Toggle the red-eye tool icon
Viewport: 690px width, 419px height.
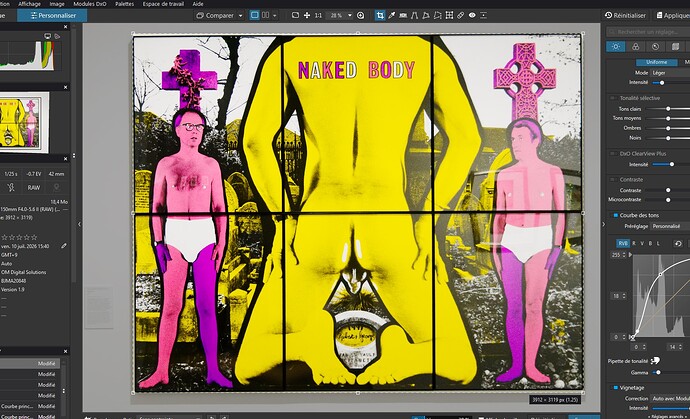pyautogui.click(x=472, y=15)
